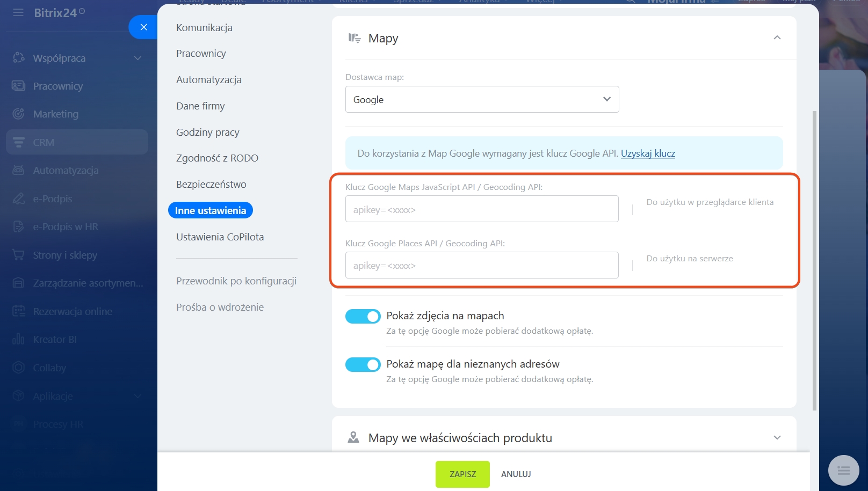Toggle Pokaż zdjęcia na mapach switch
This screenshot has height=491, width=868.
(363, 317)
